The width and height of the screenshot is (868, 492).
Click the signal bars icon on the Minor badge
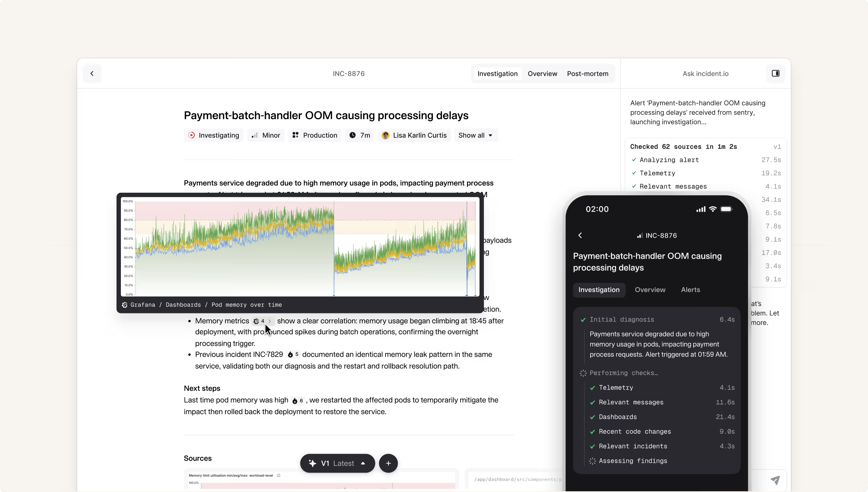(255, 135)
